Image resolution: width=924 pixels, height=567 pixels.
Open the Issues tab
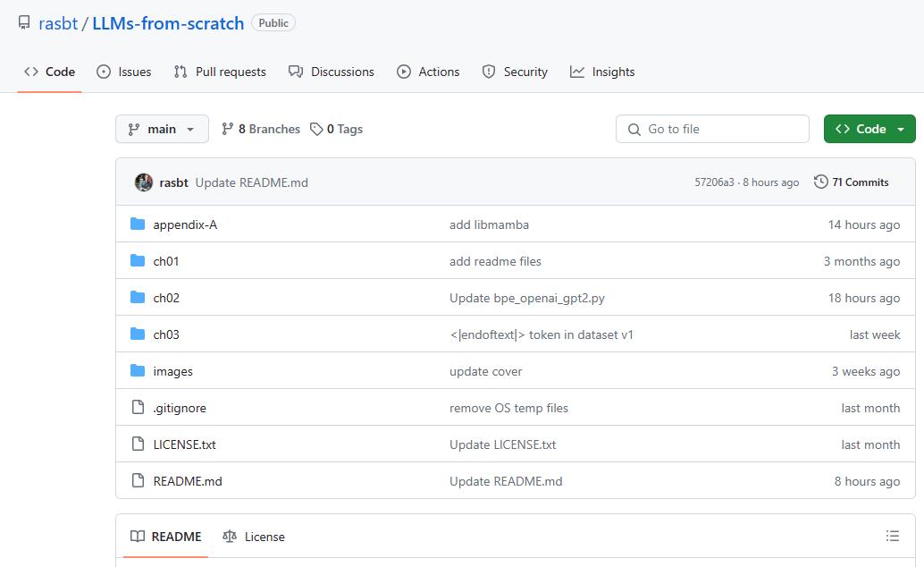click(123, 72)
